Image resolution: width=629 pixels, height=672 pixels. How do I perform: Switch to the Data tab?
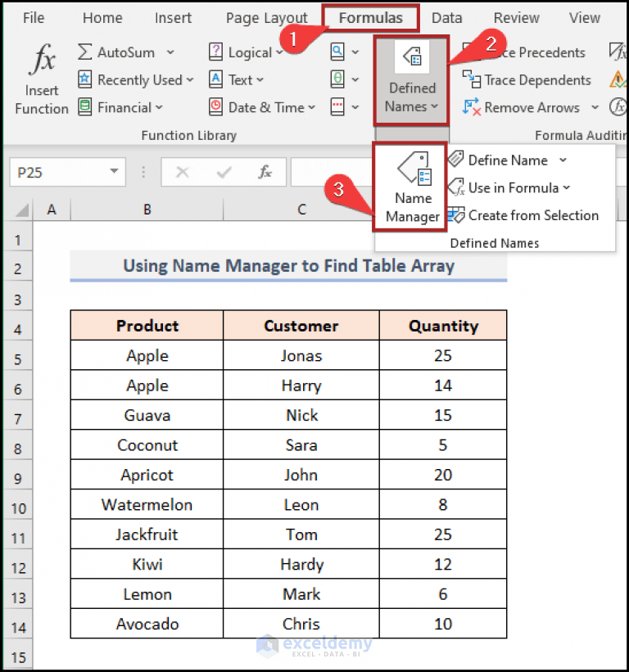click(447, 17)
